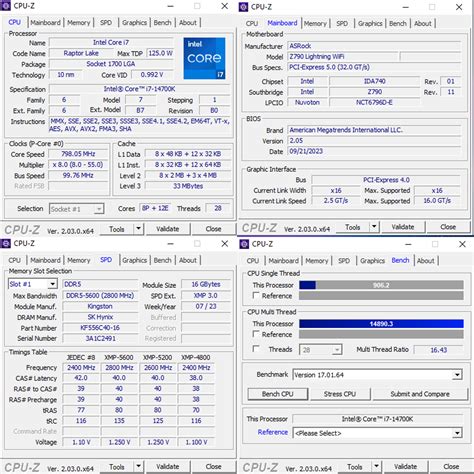Click Multi Thread Ratio value 16.43
The image size is (474, 474).
pos(439,350)
